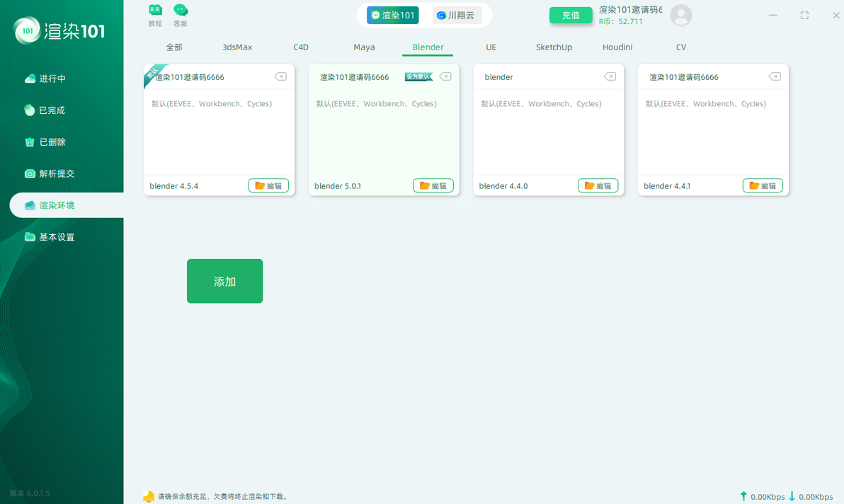Click the blender 4.4.0 version label
This screenshot has height=504, width=844.
click(x=503, y=186)
